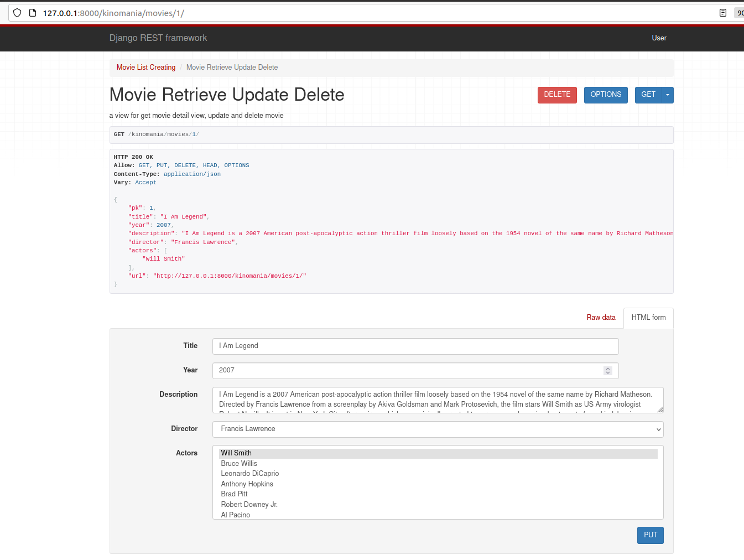Select Al Pacino in Actors list

pyautogui.click(x=438, y=515)
